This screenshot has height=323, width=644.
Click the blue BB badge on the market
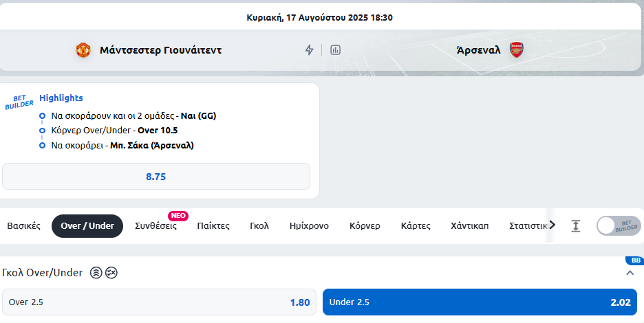[x=635, y=260]
